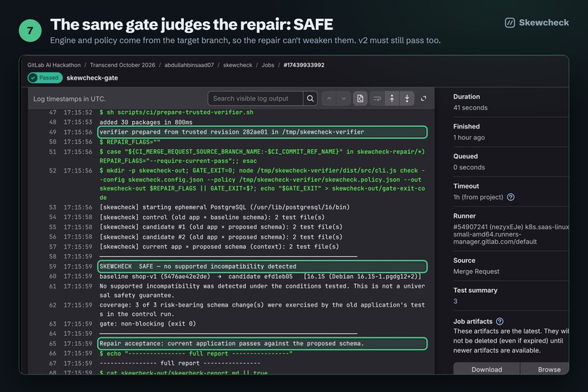Open the skewcheck project breadcrumb

(x=238, y=65)
